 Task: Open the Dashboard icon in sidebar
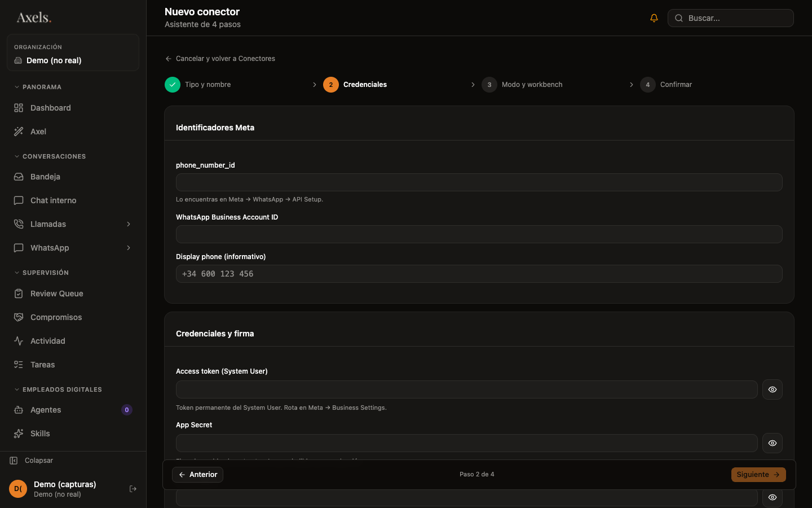[x=19, y=108]
